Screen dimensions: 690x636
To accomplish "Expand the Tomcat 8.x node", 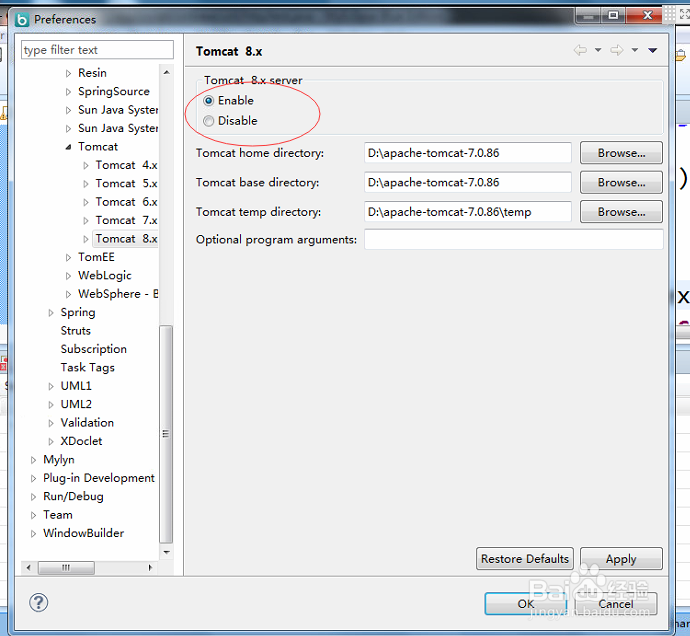I will [86, 239].
